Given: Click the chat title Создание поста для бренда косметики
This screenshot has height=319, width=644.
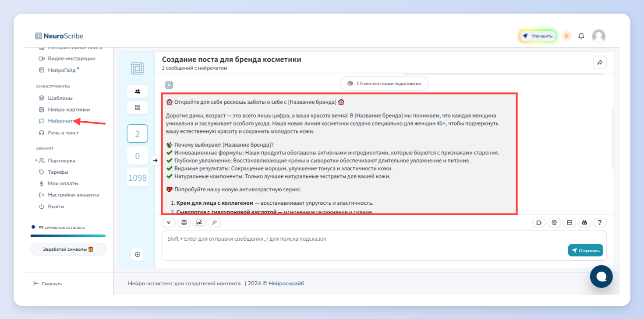Looking at the screenshot, I should (232, 60).
